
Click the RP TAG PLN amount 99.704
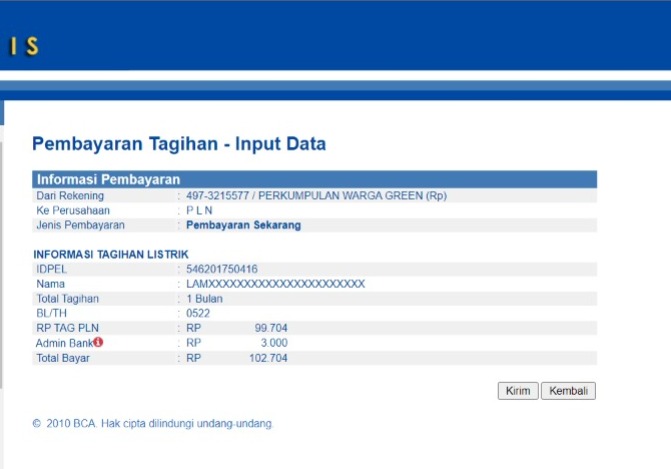[270, 328]
